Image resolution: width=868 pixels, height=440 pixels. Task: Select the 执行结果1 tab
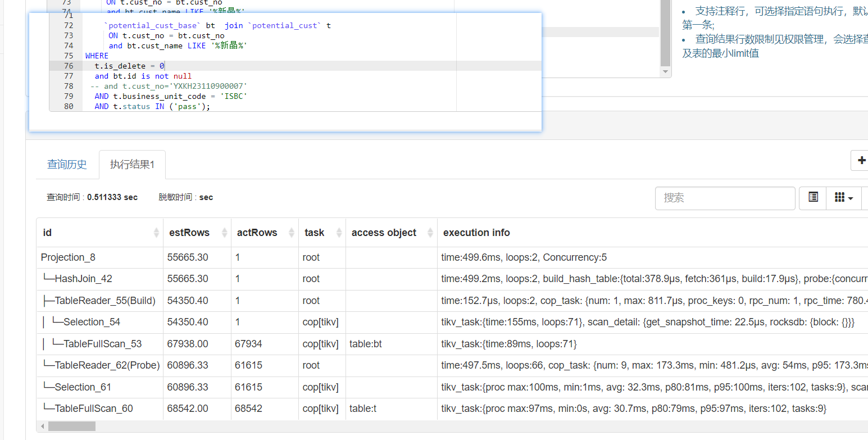pos(132,164)
